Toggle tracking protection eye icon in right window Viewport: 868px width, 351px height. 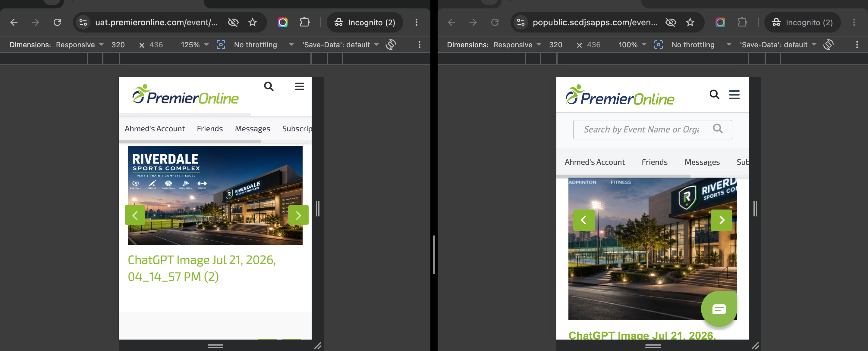[671, 22]
